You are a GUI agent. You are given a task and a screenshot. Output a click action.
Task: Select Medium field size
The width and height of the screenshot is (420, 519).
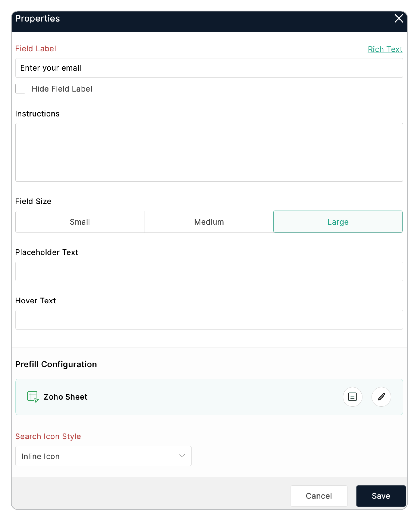(209, 222)
